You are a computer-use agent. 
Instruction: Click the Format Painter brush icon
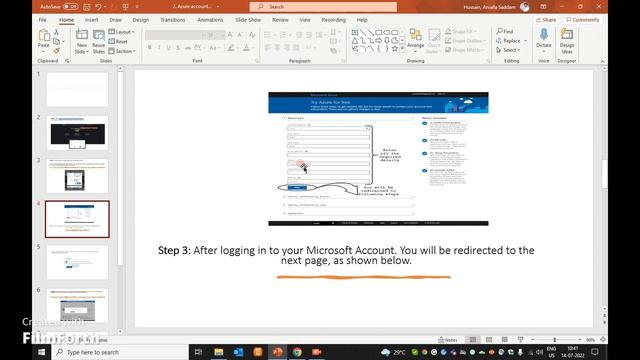56,51
